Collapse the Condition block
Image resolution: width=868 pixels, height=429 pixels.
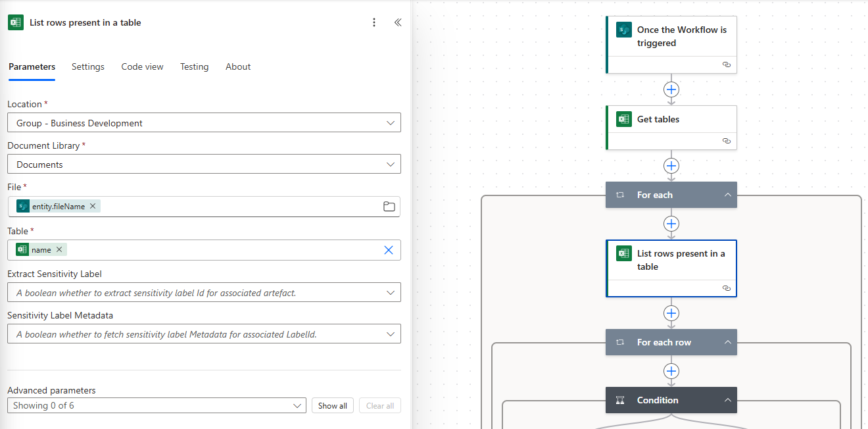727,400
